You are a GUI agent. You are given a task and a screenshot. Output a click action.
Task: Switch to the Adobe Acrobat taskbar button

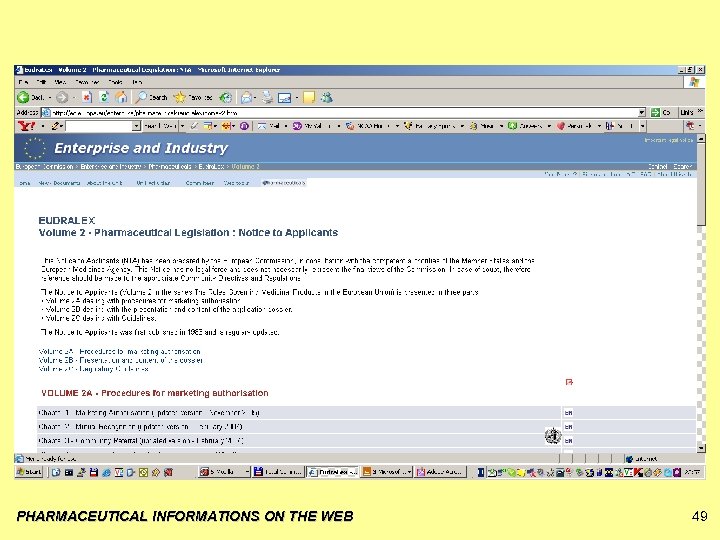(441, 472)
